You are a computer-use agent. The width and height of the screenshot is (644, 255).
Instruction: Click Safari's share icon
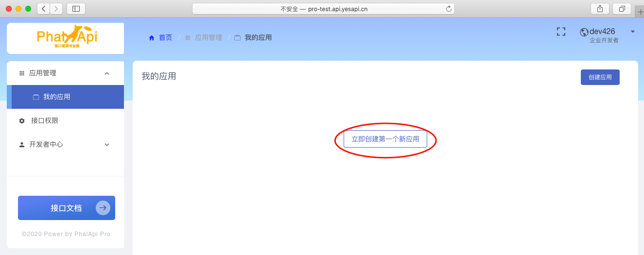click(x=599, y=9)
